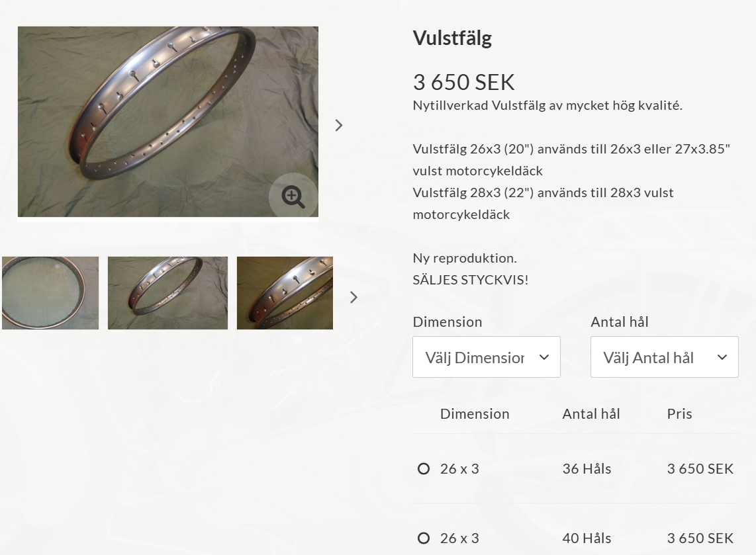The width and height of the screenshot is (756, 555).
Task: Open the chevron on Välj Dimension dropdown
Action: 544,357
